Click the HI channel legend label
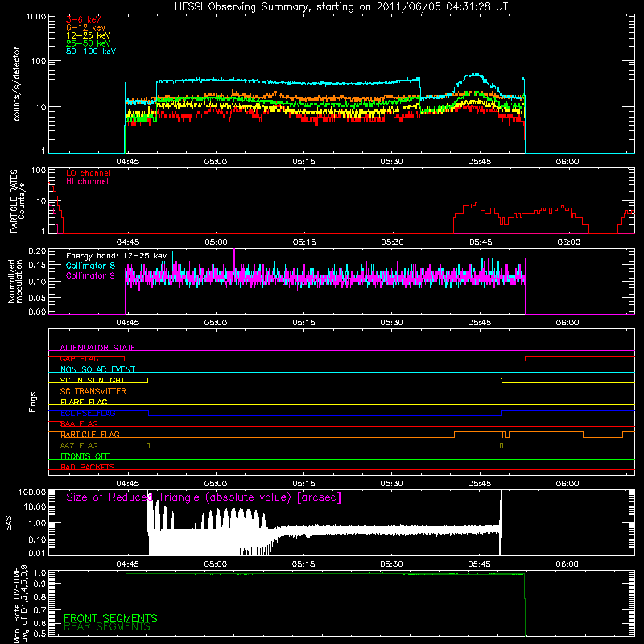 [x=87, y=181]
